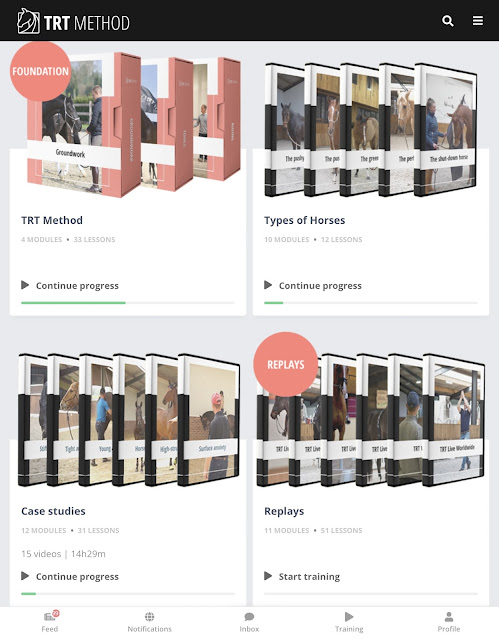Click The shut-down horse cover
499x640 pixels.
[446, 130]
